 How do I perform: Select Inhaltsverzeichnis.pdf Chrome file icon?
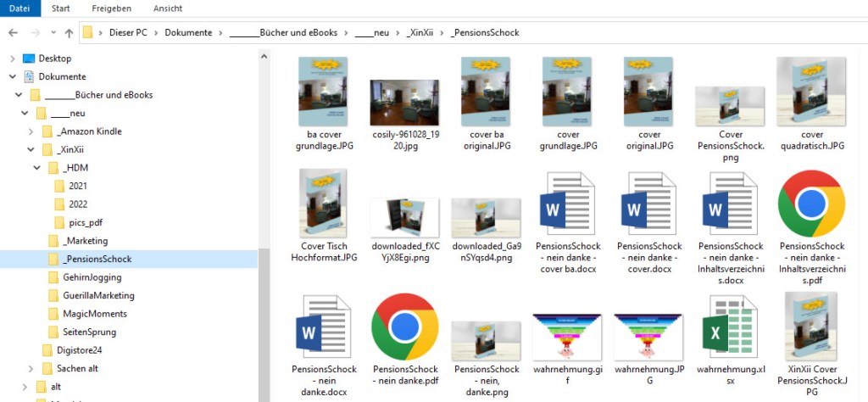811,204
